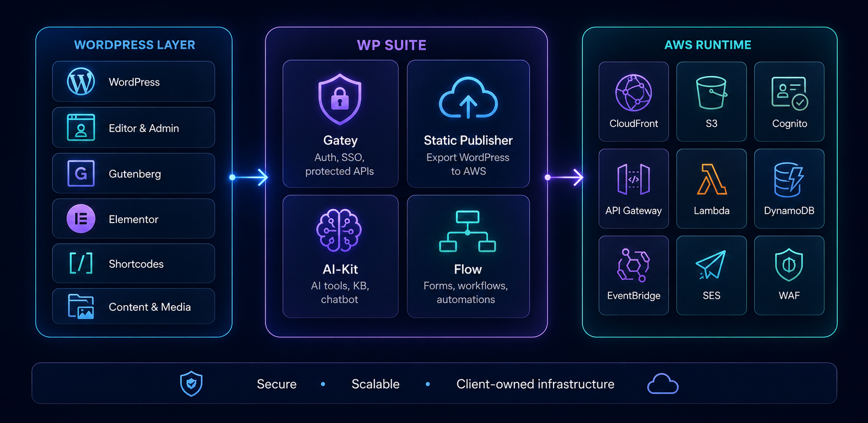The height and width of the screenshot is (423, 868).
Task: Click the EventBridge hexagon icon
Action: pos(633,265)
